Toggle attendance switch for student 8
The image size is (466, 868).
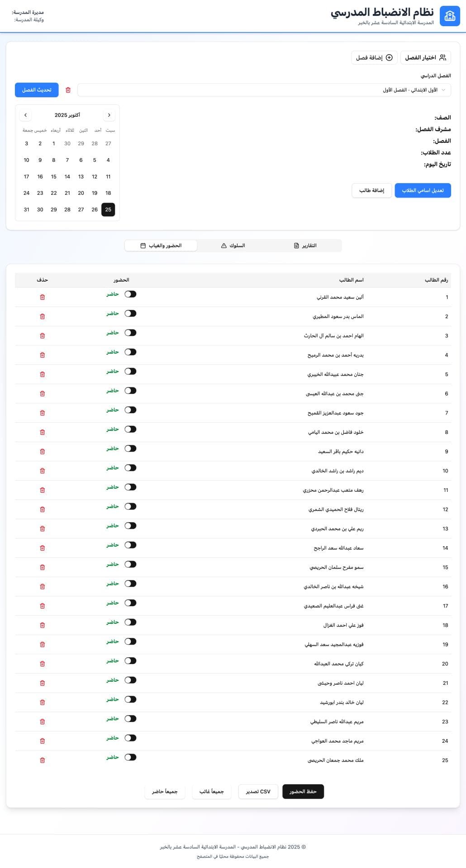click(130, 429)
